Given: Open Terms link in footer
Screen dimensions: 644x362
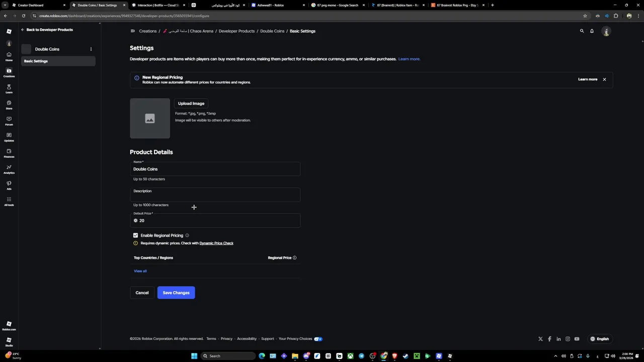Looking at the screenshot, I should coord(211,339).
